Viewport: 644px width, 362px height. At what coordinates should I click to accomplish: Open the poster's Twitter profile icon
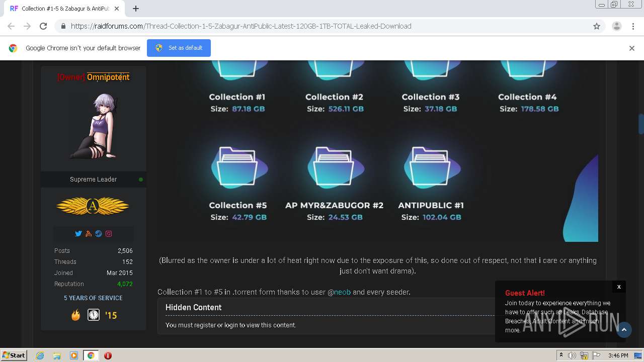[78, 234]
